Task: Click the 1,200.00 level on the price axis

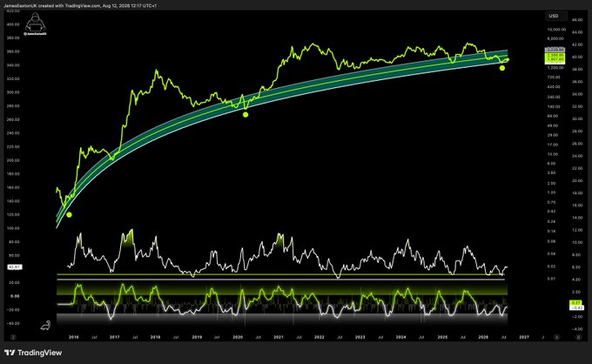Action: click(556, 68)
